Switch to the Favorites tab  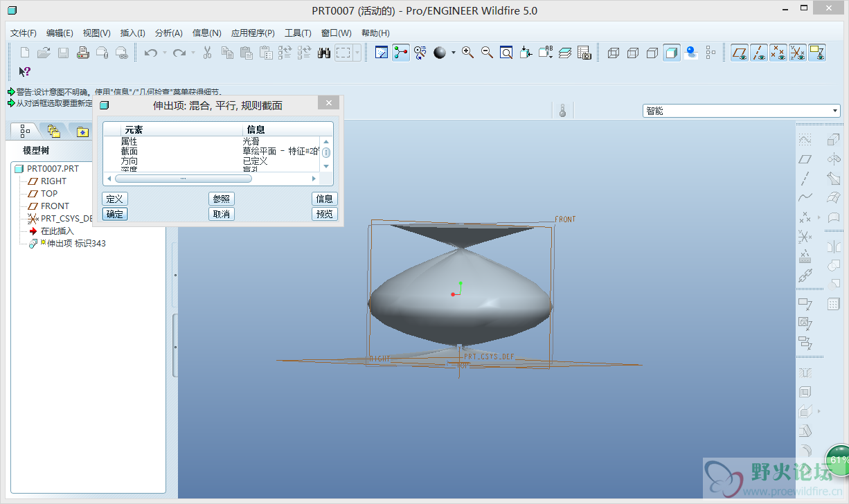tap(82, 131)
